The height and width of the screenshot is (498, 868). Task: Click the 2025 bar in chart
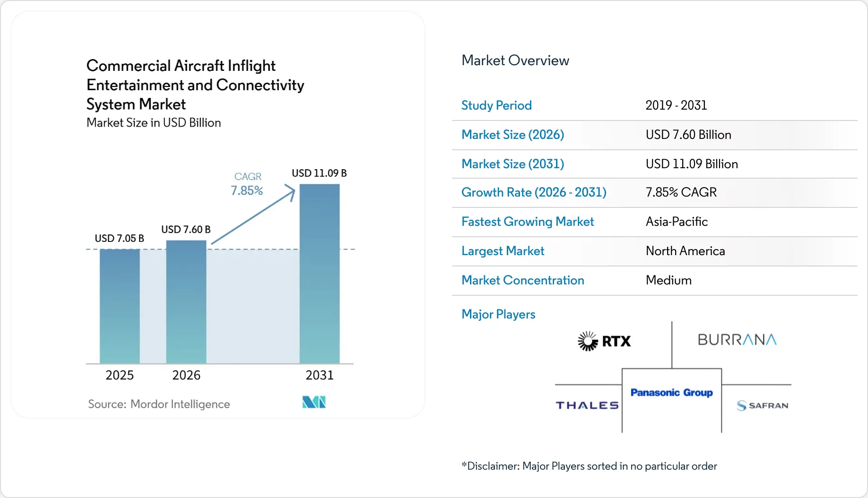120,306
